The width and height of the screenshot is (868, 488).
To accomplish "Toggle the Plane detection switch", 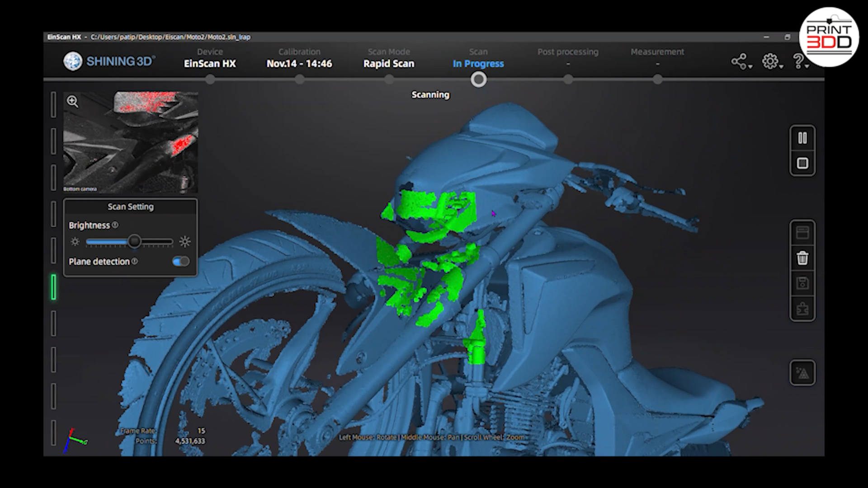I will coord(181,261).
